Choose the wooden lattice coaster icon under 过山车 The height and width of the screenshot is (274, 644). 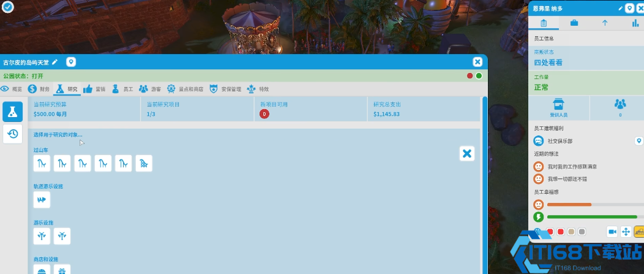pyautogui.click(x=144, y=163)
